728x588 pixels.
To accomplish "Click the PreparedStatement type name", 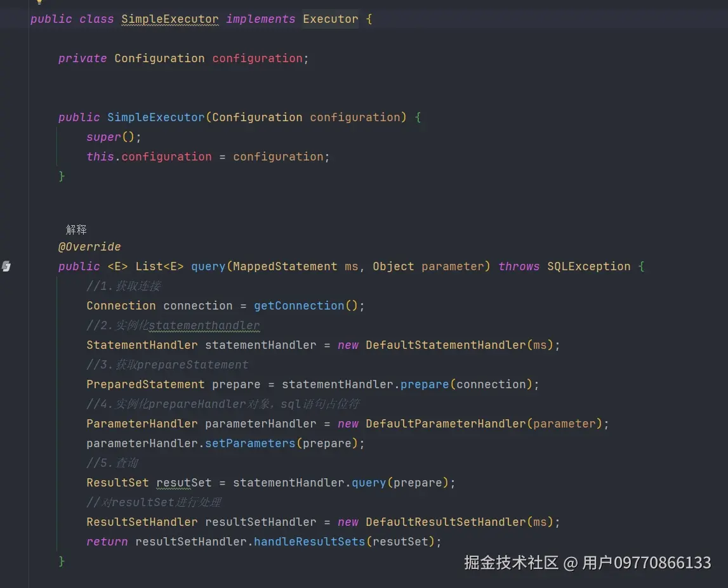I will pos(145,384).
